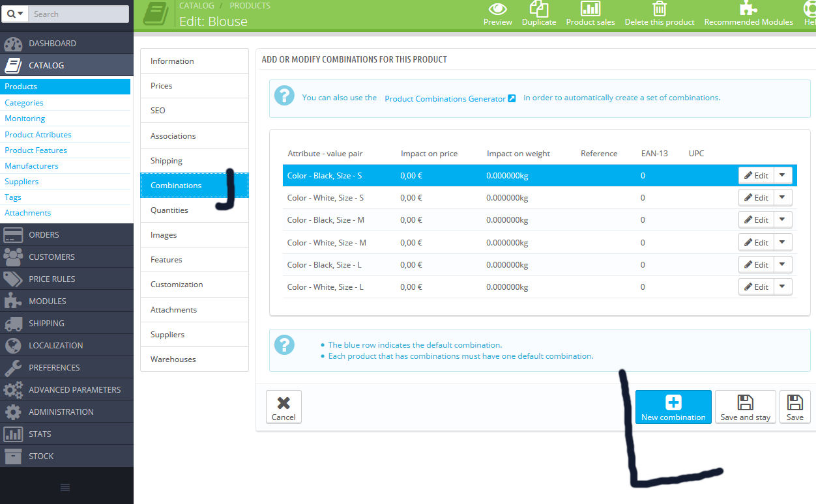816x504 pixels.
Task: Duplicate the product via toolbar icon
Action: (539, 8)
